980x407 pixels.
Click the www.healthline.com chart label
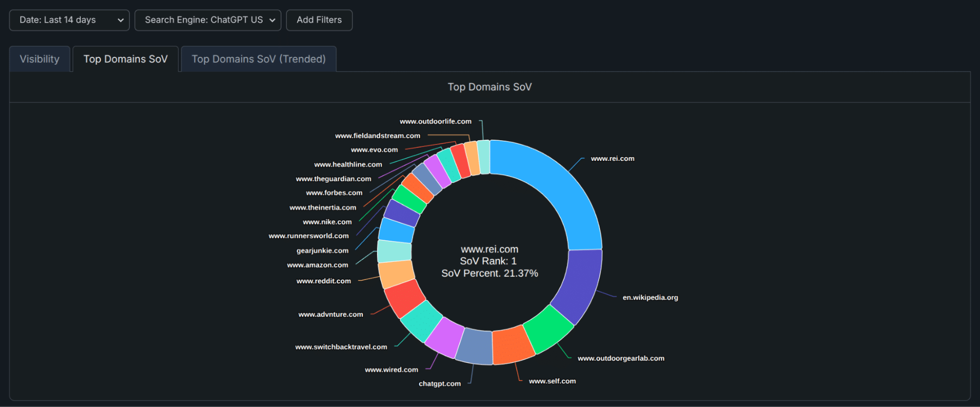[x=348, y=164]
